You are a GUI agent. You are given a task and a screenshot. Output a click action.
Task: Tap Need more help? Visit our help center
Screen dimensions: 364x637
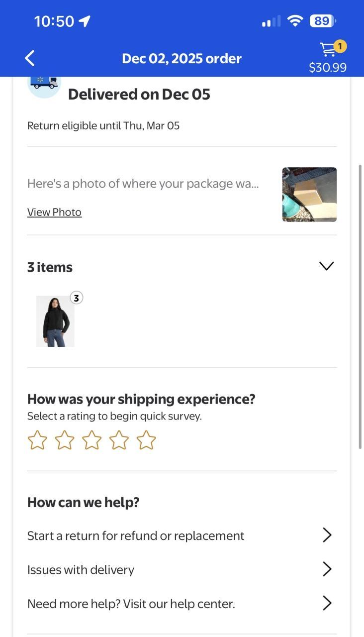131,604
